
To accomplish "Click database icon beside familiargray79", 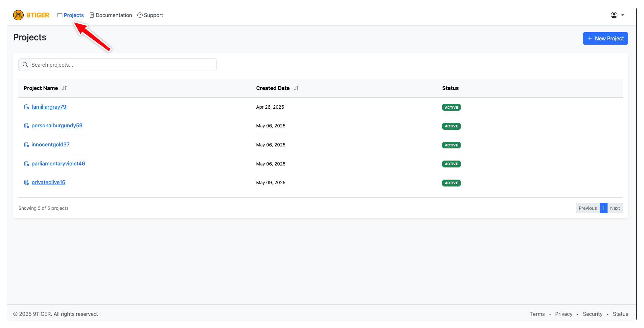I will coord(27,107).
